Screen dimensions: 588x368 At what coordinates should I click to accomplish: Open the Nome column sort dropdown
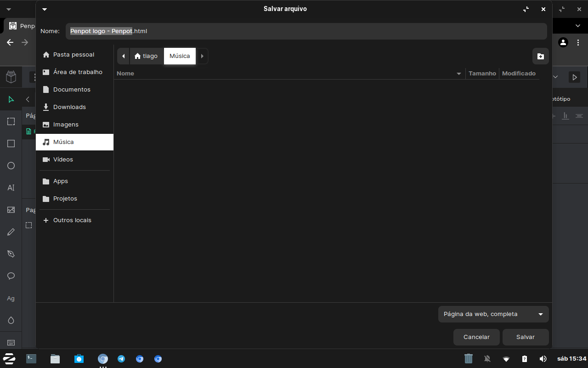tap(458, 73)
